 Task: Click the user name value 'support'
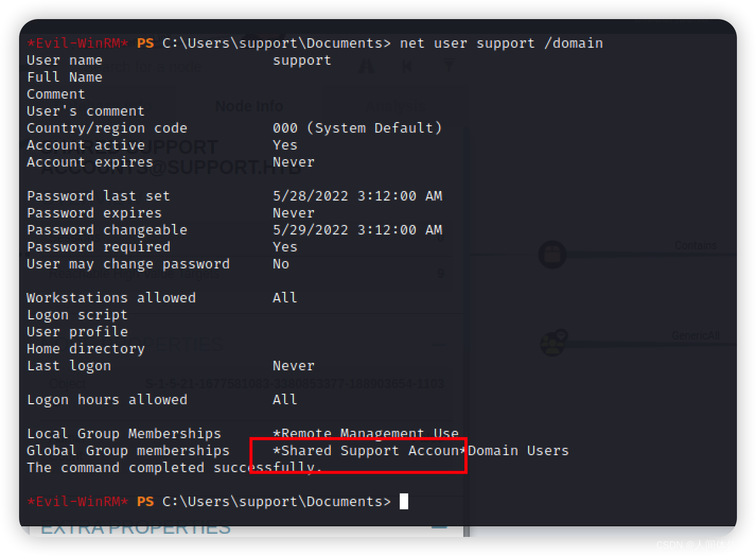point(302,60)
